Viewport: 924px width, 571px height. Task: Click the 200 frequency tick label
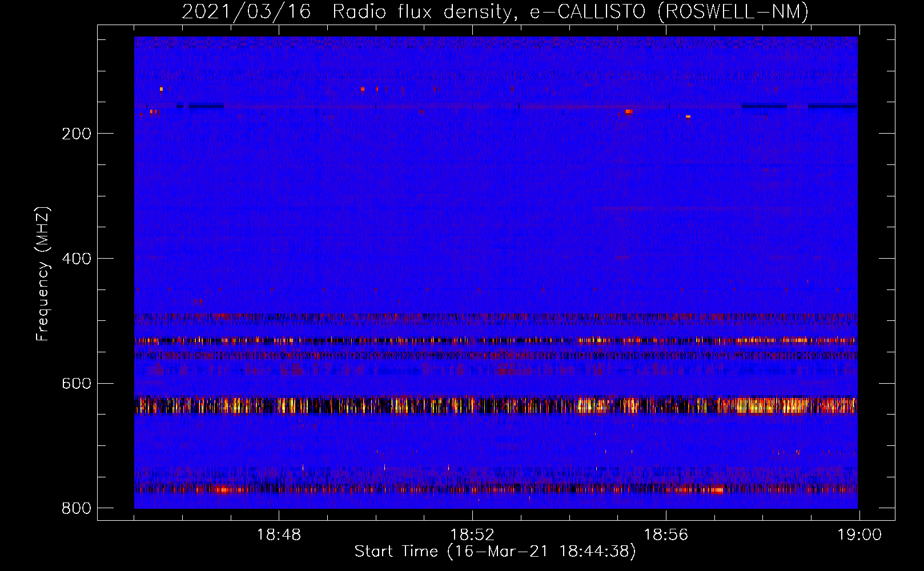point(77,134)
